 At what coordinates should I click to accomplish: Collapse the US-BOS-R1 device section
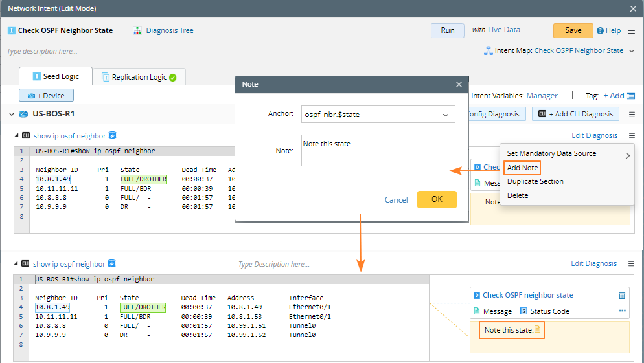click(11, 114)
